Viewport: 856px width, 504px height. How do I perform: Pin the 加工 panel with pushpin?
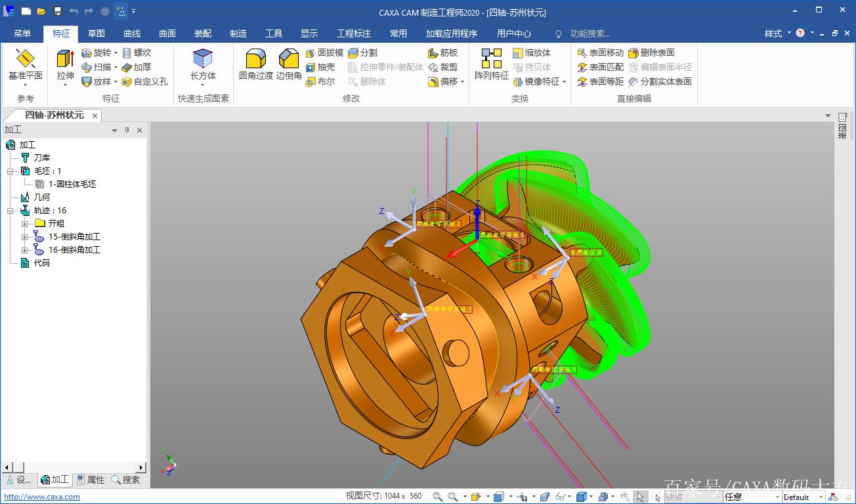[127, 131]
